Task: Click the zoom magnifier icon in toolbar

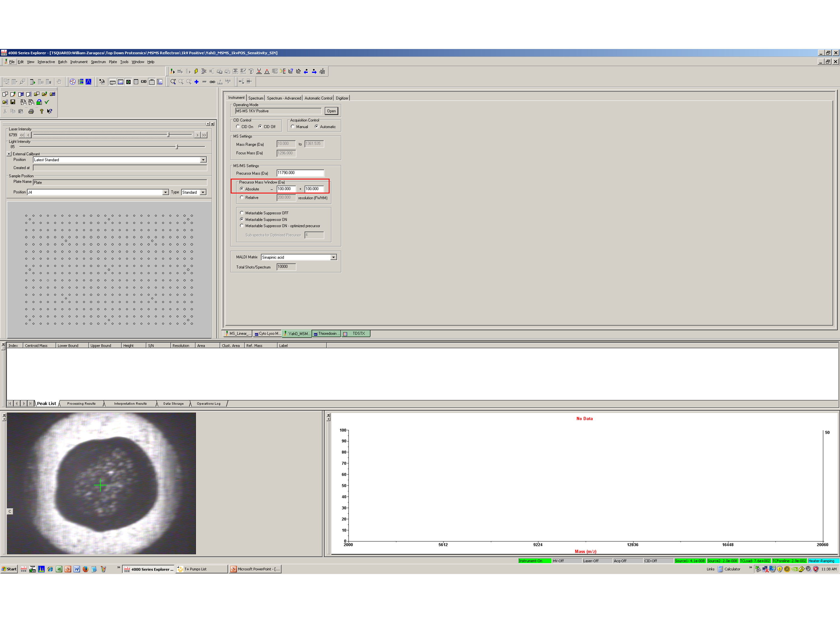Action: pyautogui.click(x=173, y=82)
